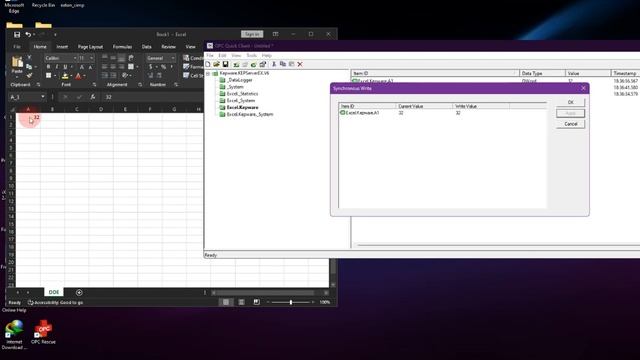Open the Help menu in OPC Quick Client
640x360 pixels.
point(267,56)
